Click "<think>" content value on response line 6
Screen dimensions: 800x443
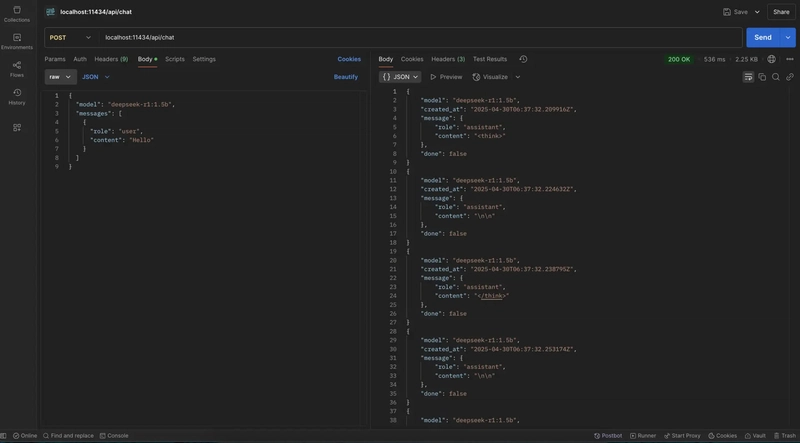click(490, 136)
